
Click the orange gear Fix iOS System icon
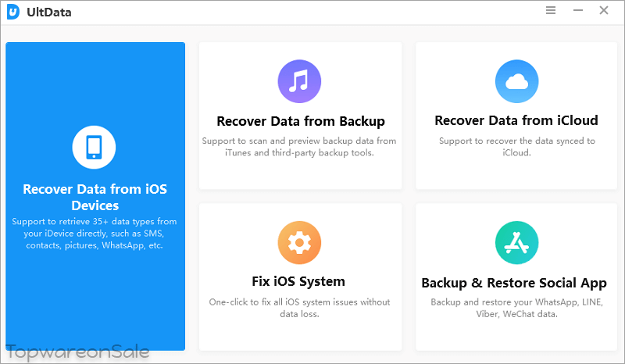tap(299, 242)
